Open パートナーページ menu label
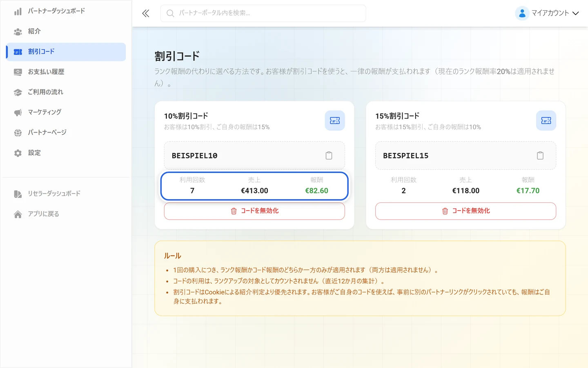588x368 pixels. (x=47, y=132)
